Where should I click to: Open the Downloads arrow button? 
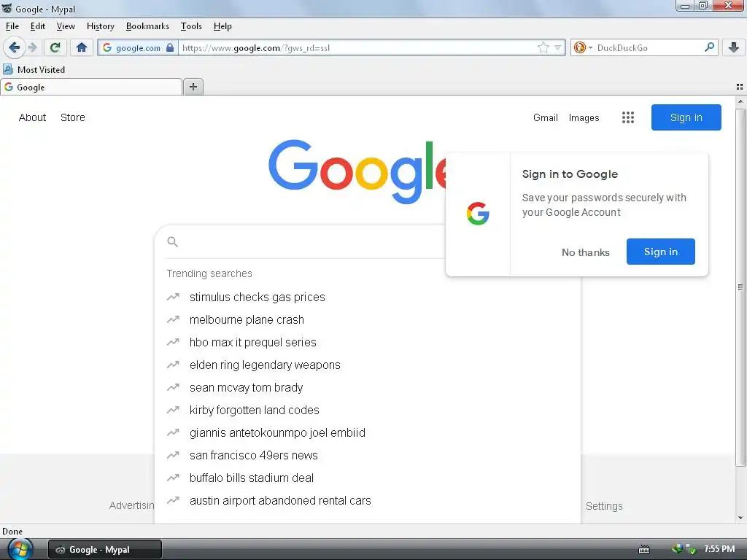(734, 47)
